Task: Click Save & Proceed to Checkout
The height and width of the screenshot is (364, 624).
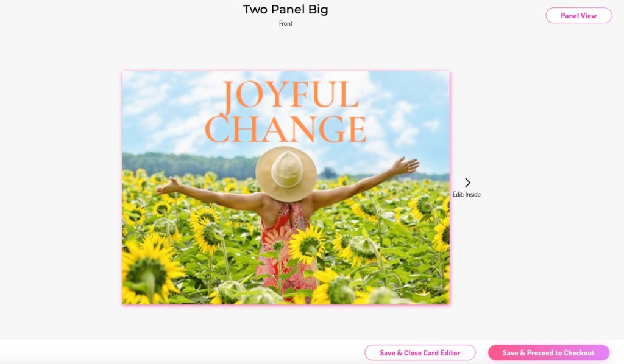Action: coord(548,352)
